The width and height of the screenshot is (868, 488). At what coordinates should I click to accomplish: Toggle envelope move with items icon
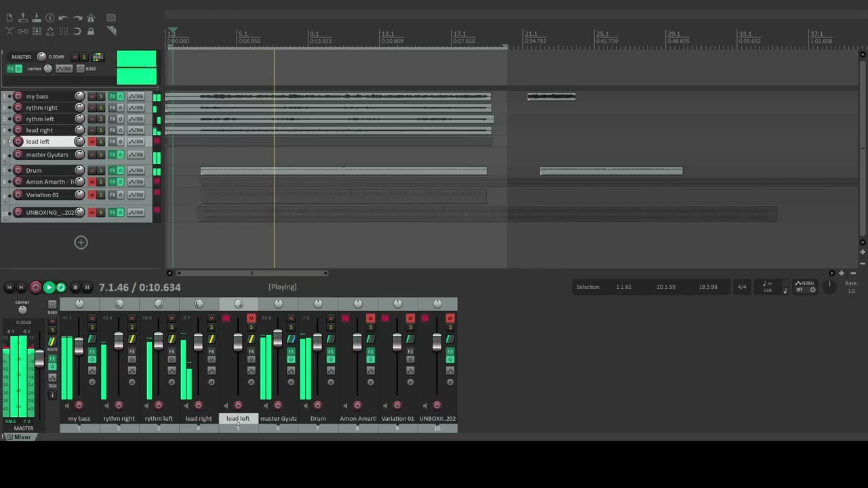point(50,31)
